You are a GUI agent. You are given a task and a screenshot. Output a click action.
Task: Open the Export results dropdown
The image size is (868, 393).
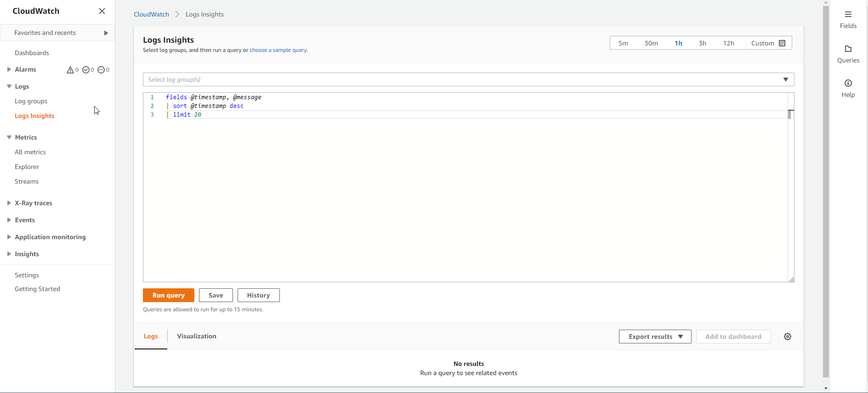pyautogui.click(x=655, y=337)
